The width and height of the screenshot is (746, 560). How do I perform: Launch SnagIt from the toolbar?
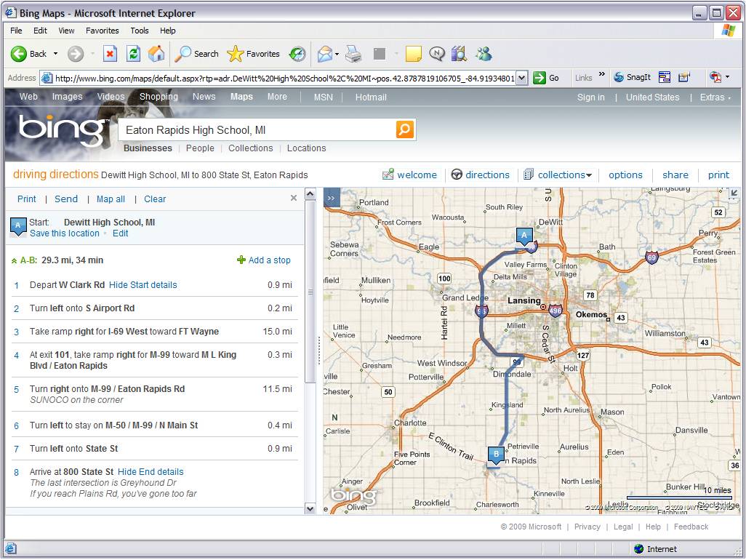coord(632,77)
